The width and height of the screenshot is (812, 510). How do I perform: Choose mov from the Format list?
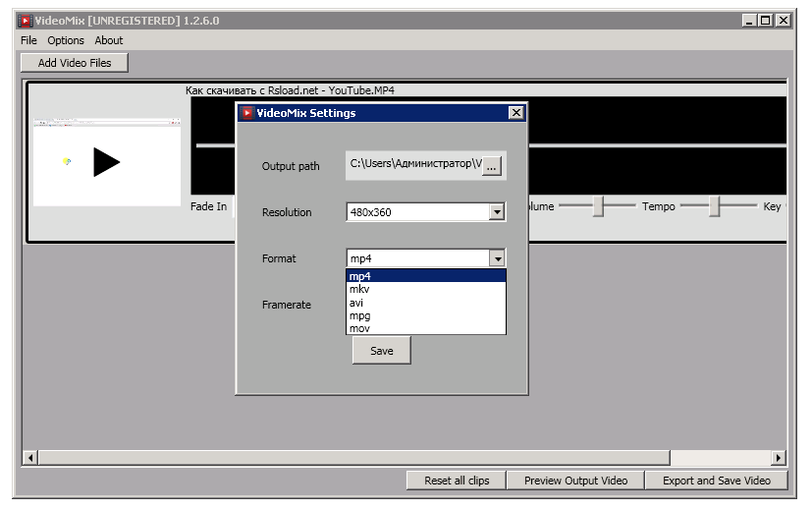[426, 328]
